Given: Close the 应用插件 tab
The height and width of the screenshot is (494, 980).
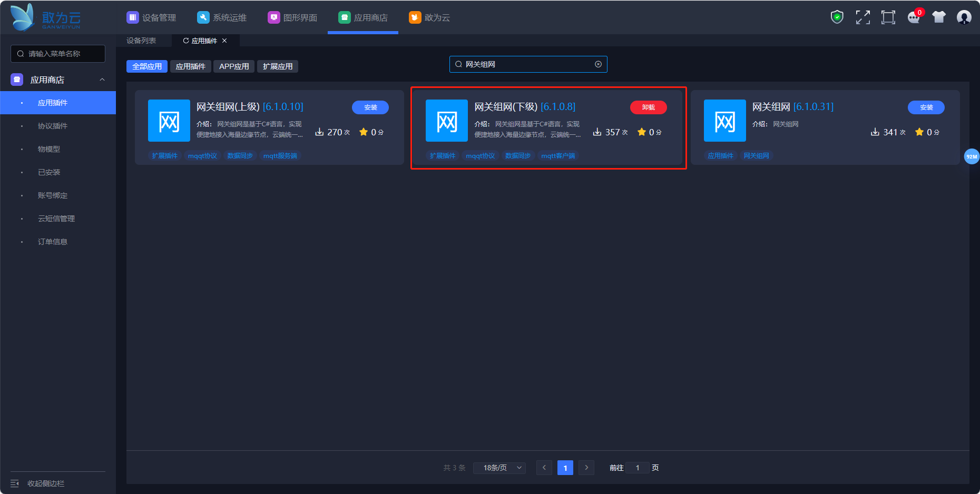Looking at the screenshot, I should point(224,41).
